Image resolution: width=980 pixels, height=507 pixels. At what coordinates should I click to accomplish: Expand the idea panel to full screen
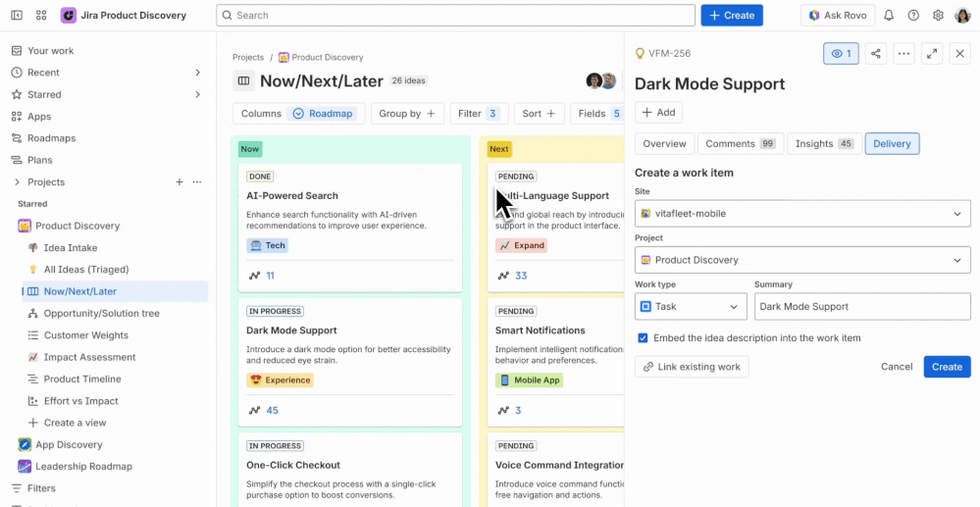932,54
